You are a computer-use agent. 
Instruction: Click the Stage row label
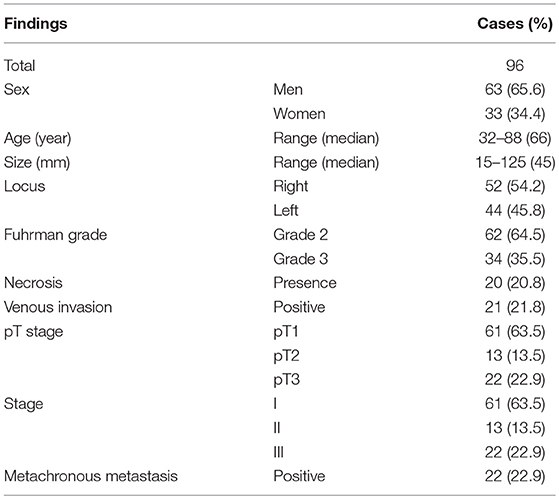pyautogui.click(x=24, y=404)
